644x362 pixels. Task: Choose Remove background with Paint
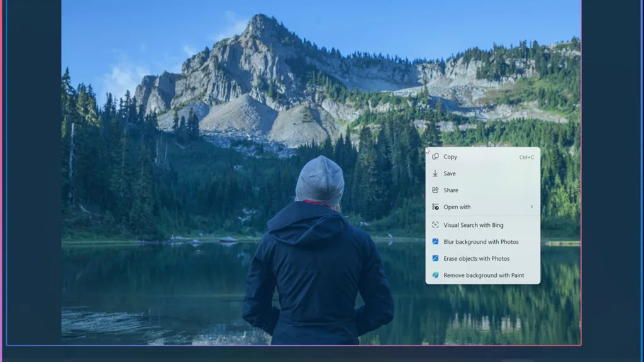pyautogui.click(x=482, y=275)
